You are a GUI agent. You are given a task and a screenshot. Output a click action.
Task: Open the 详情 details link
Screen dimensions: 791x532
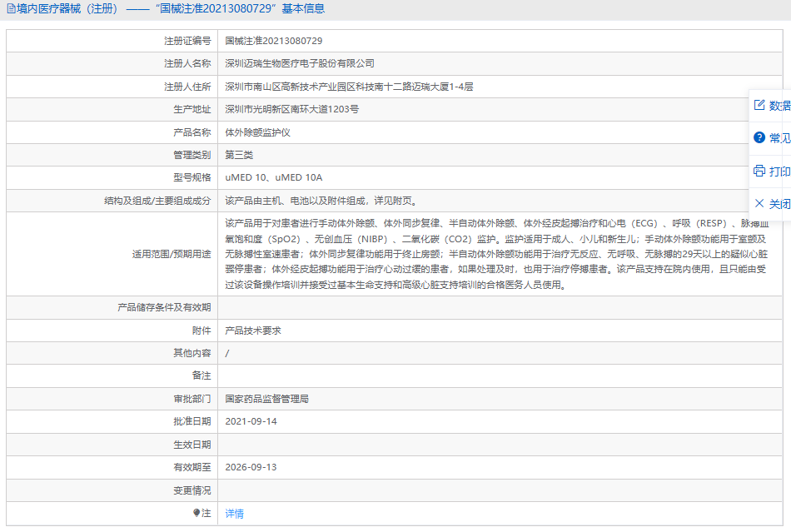234,514
